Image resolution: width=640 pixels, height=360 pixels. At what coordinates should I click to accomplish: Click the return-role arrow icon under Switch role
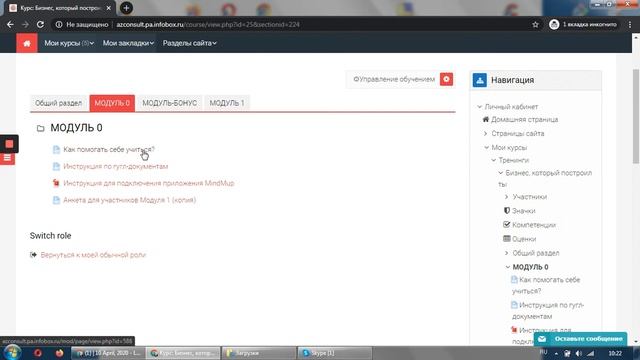33,255
